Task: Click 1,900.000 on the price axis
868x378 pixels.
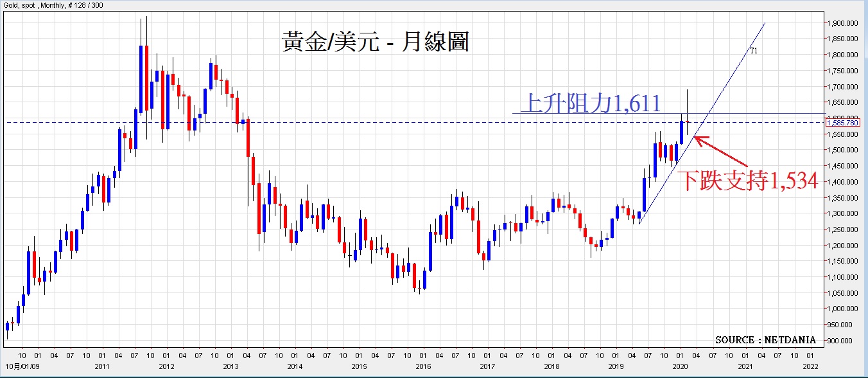Action: tap(843, 23)
